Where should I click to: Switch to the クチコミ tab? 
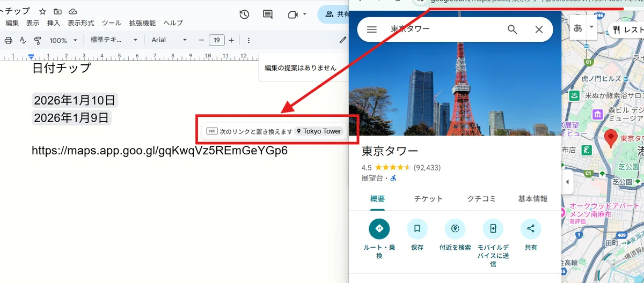tap(481, 199)
